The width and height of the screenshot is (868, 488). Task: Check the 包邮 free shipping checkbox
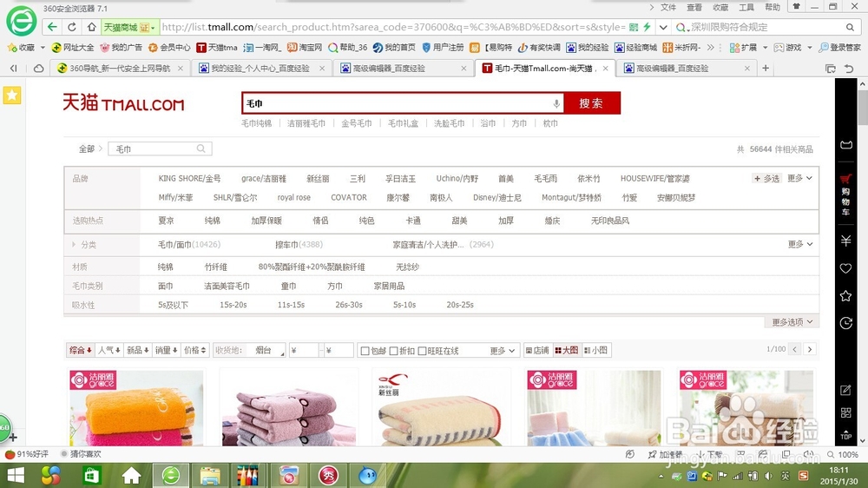point(365,351)
